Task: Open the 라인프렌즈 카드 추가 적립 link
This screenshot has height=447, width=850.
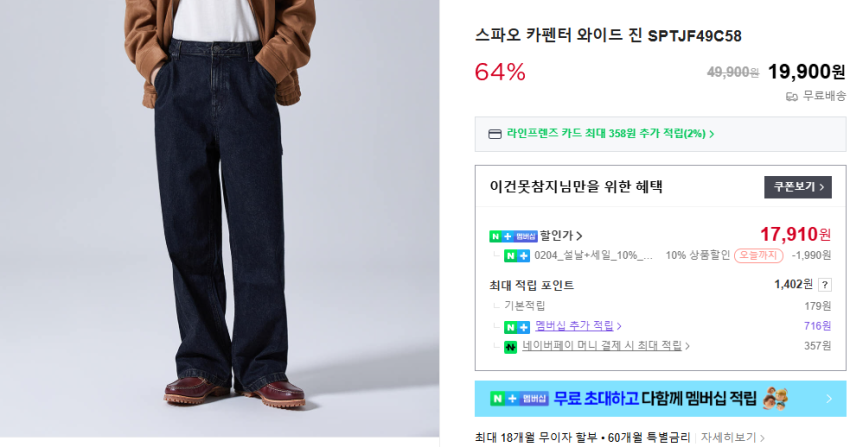Action: point(610,133)
